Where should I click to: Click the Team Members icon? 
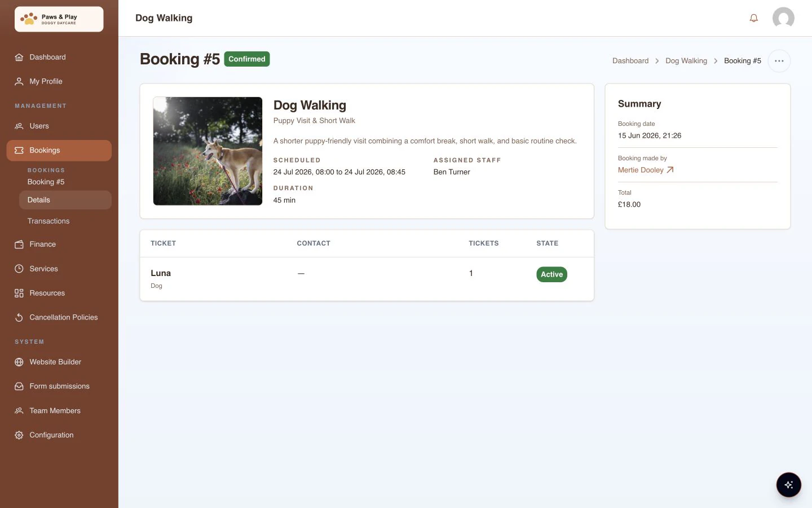point(19,411)
